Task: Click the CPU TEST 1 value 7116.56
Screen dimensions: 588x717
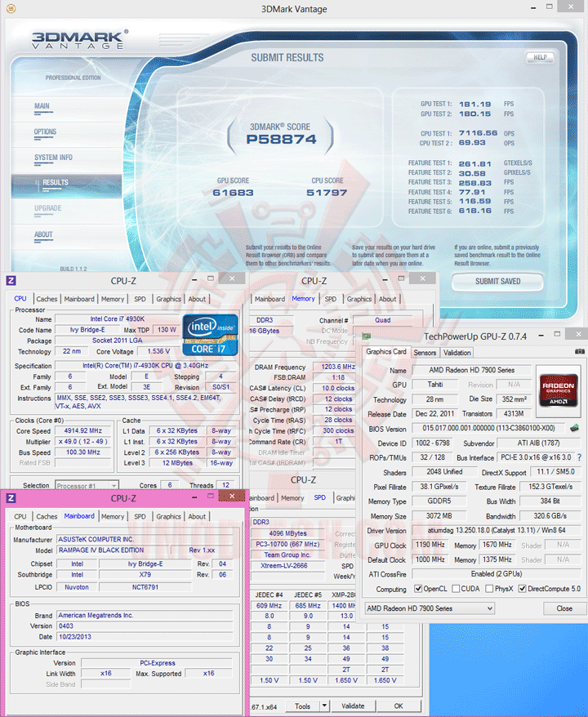Action: tap(478, 133)
